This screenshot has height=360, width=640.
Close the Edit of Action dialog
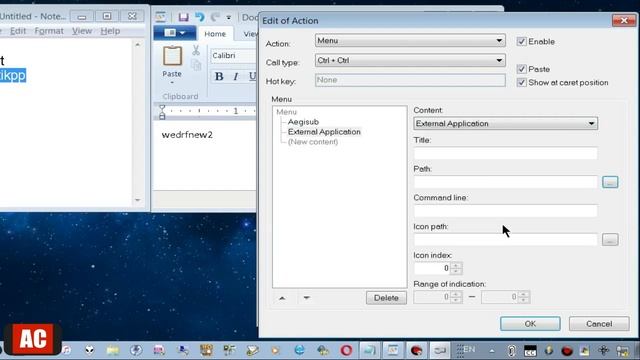(x=624, y=20)
